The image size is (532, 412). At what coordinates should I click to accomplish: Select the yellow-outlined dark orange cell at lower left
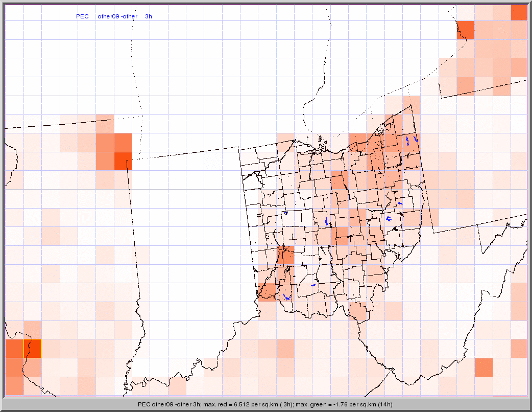point(33,349)
